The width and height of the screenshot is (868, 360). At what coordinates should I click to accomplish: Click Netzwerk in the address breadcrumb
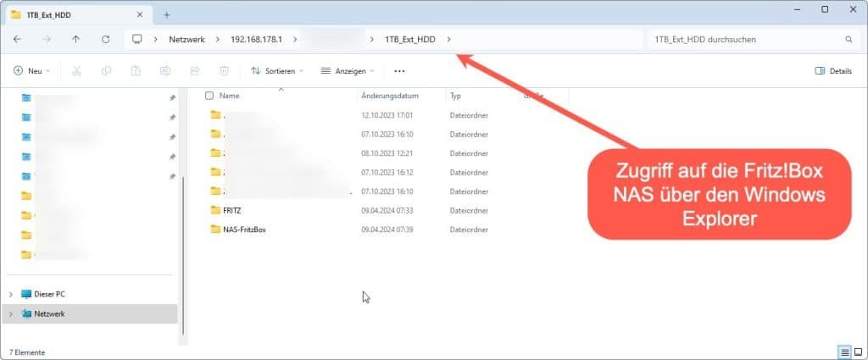[x=187, y=39]
